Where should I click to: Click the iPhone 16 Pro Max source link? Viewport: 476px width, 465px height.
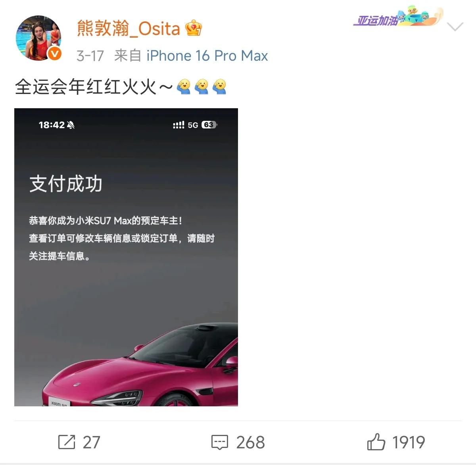pos(207,56)
